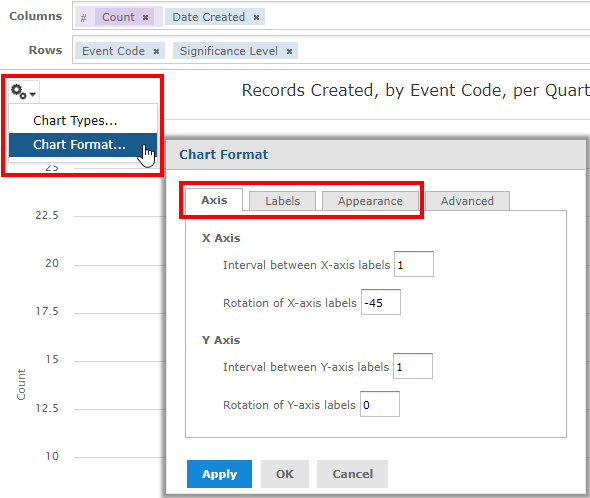Open the Advanced tab
This screenshot has height=498, width=590.
tap(467, 201)
